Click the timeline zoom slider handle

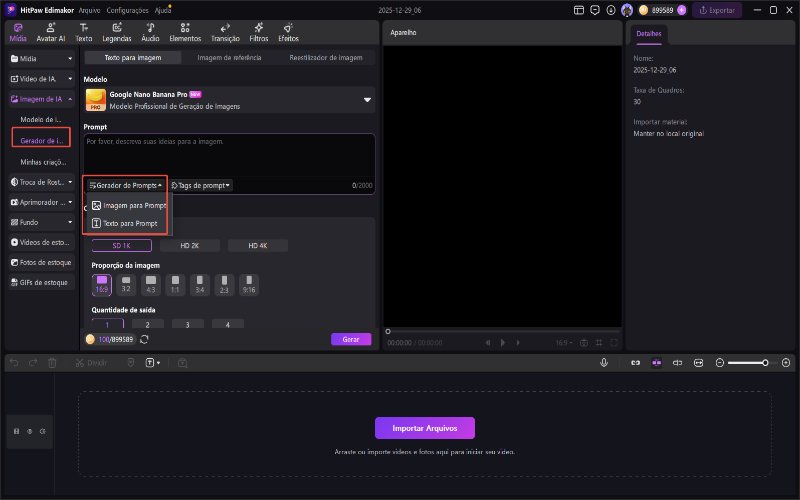click(x=765, y=363)
